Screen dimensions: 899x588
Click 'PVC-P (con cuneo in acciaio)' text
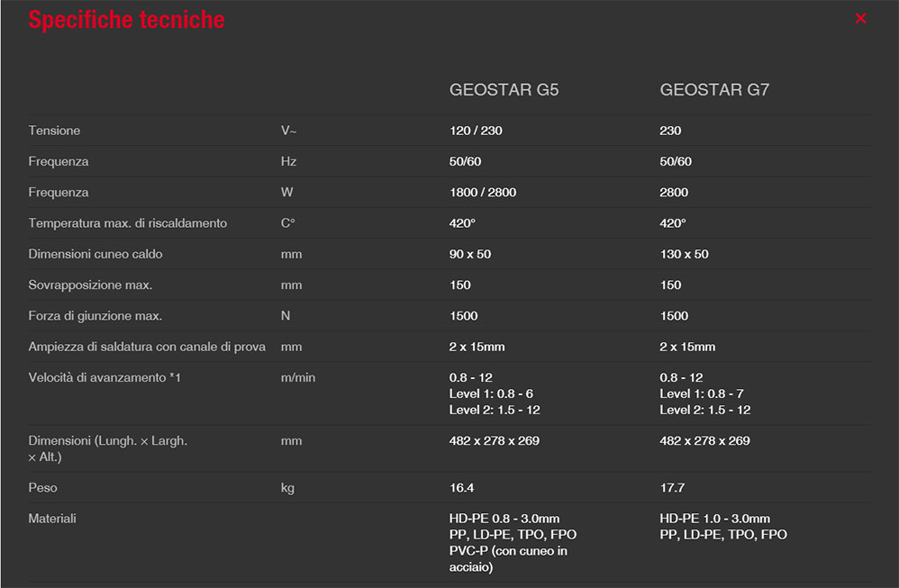[508, 559]
